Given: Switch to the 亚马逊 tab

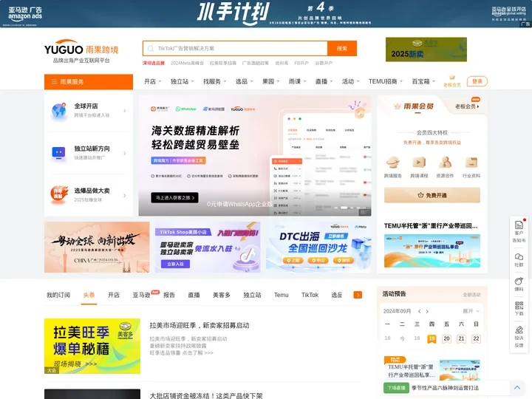Looking at the screenshot, I should pyautogui.click(x=141, y=295).
